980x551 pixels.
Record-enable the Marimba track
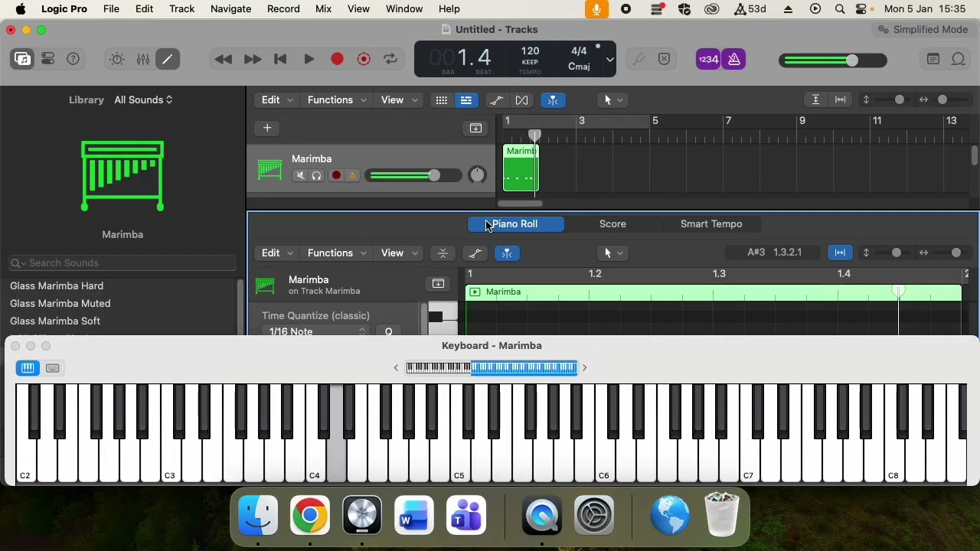click(x=336, y=176)
